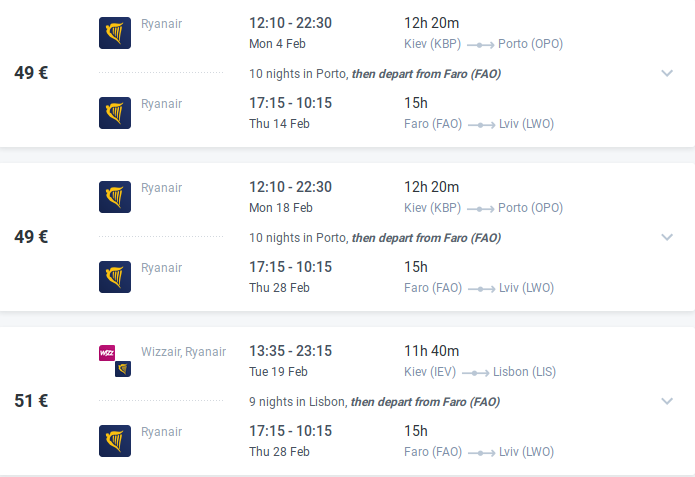Click 'Wizzair, Ryanair' airline label
The width and height of the screenshot is (695, 477).
click(183, 352)
